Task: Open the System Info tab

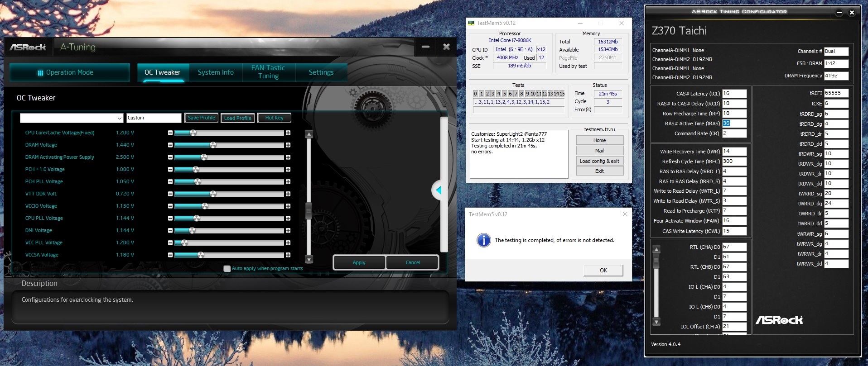Action: 216,72
